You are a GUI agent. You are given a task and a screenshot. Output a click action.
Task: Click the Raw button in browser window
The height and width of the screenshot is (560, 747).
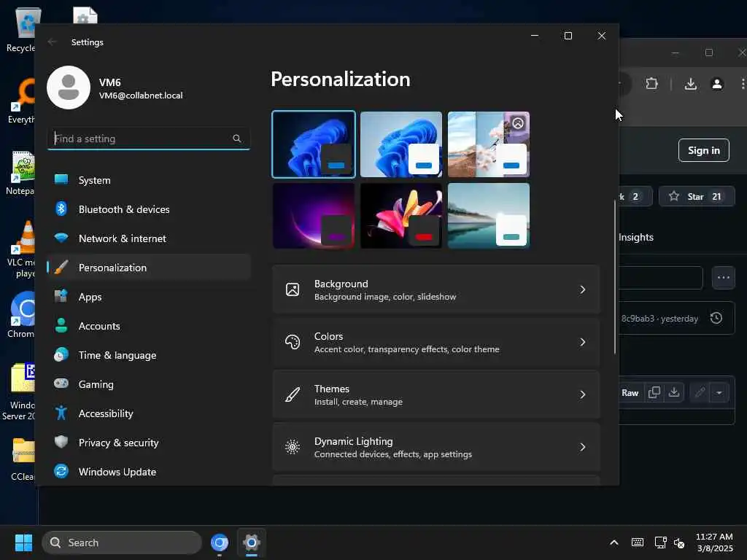(630, 393)
